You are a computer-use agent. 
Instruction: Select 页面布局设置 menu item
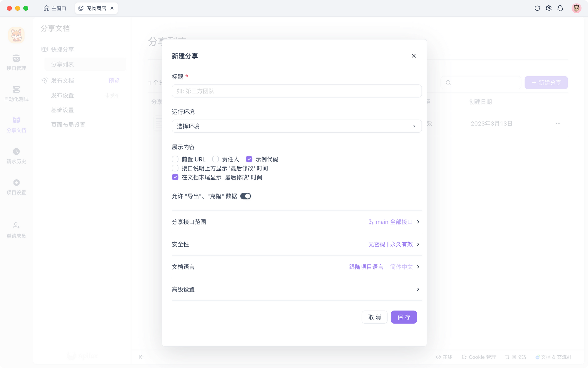point(68,125)
